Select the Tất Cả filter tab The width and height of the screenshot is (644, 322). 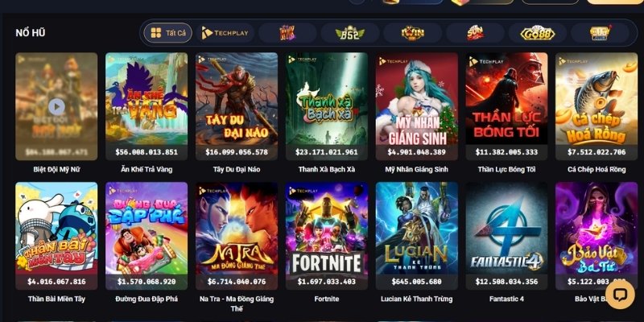(168, 33)
